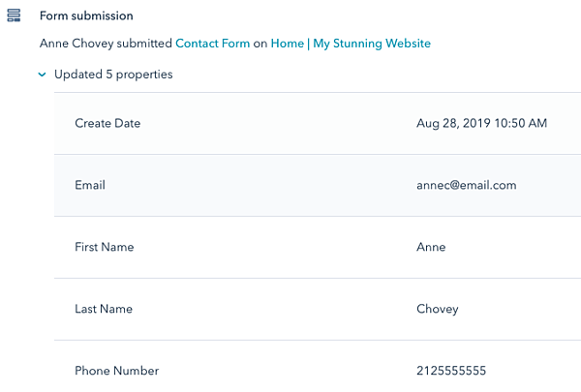Open Home | My Stunning Website link

pos(351,44)
